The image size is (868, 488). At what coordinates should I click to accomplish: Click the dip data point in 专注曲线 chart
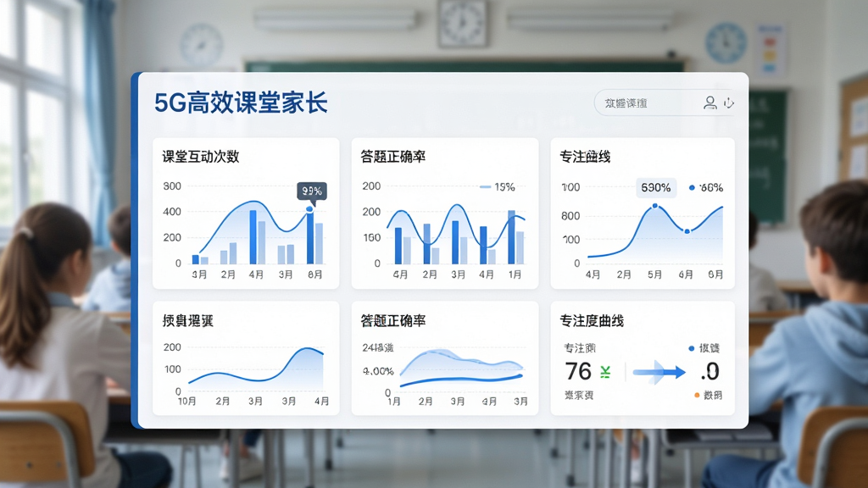point(687,231)
